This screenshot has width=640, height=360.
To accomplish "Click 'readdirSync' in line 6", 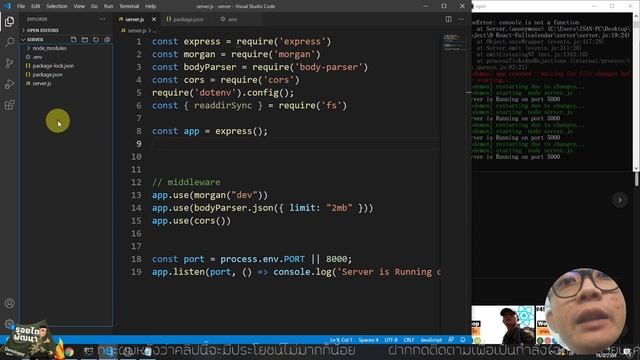I will (223, 106).
